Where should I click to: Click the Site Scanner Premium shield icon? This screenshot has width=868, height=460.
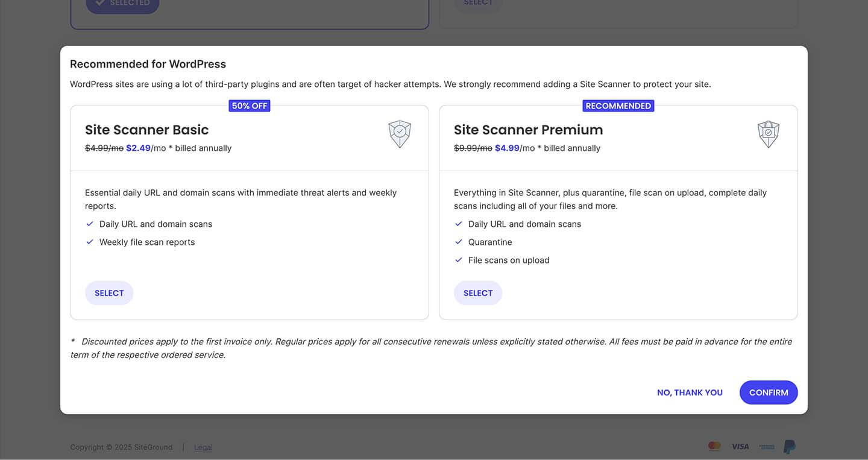click(x=769, y=134)
